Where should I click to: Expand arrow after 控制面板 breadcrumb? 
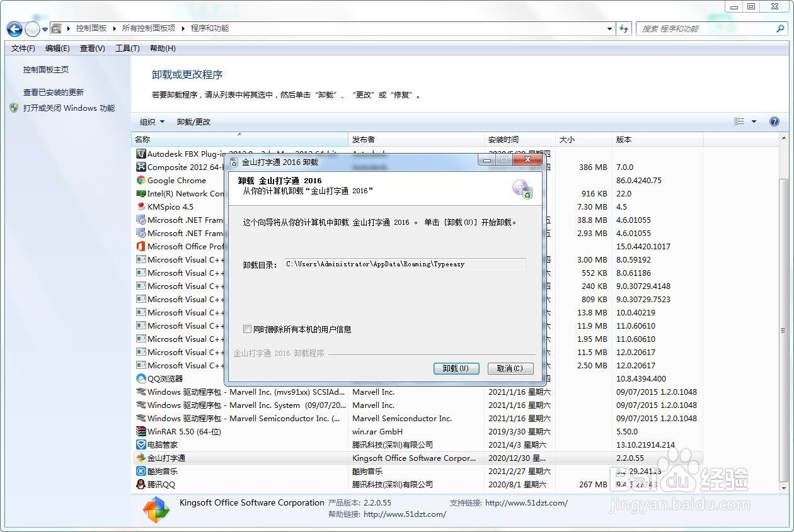coord(115,28)
